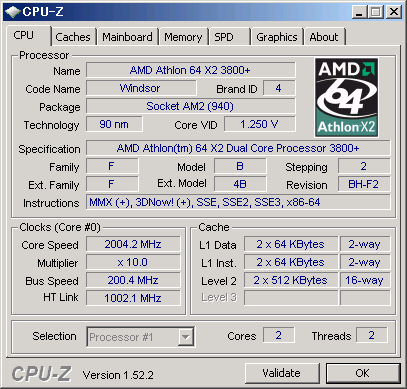Viewport: 407px width, 389px height.
Task: Go to the Memory tab
Action: [183, 37]
